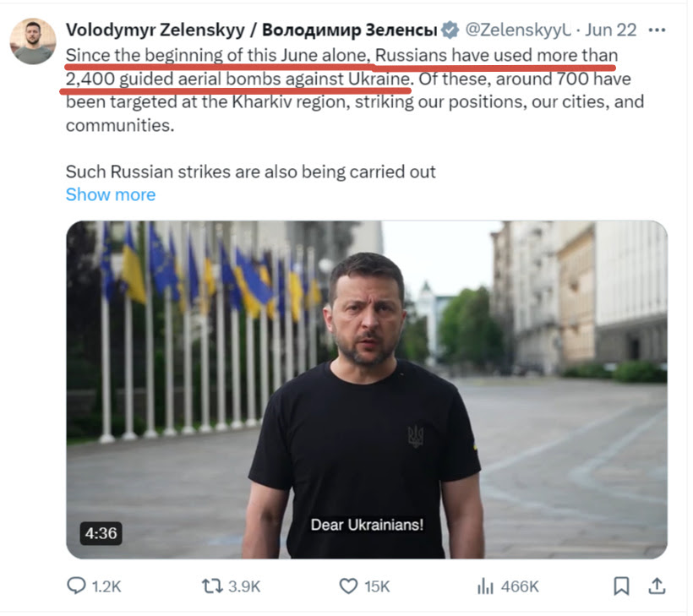This screenshot has height=616, width=693.
Task: Click the 4:36 video duration badge
Action: [101, 533]
